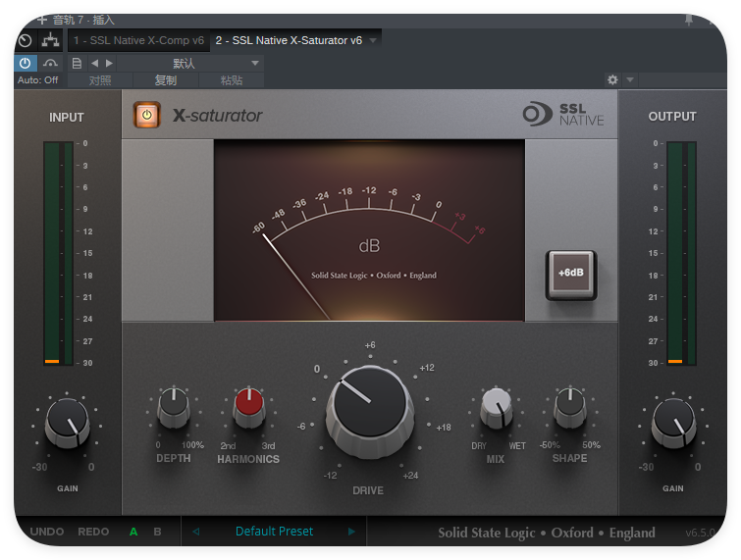The width and height of the screenshot is (741, 560).
Task: Click the 复制 copy button
Action: tap(166, 80)
